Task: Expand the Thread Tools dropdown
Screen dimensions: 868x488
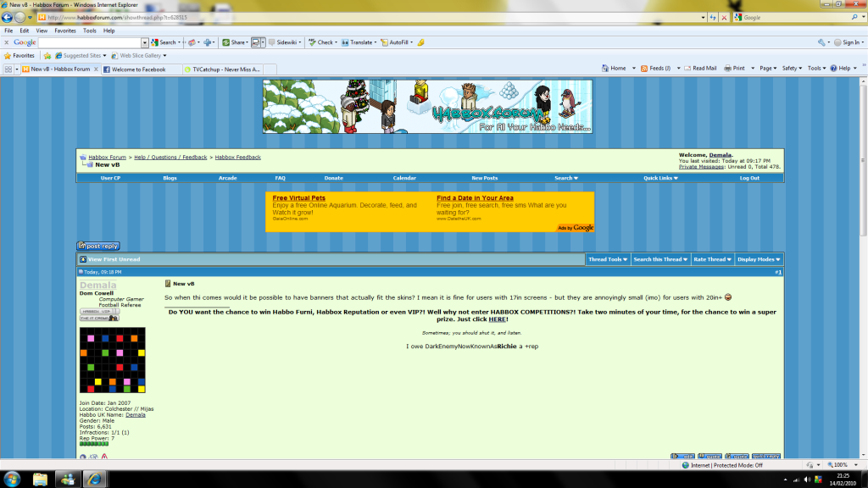Action: (608, 259)
